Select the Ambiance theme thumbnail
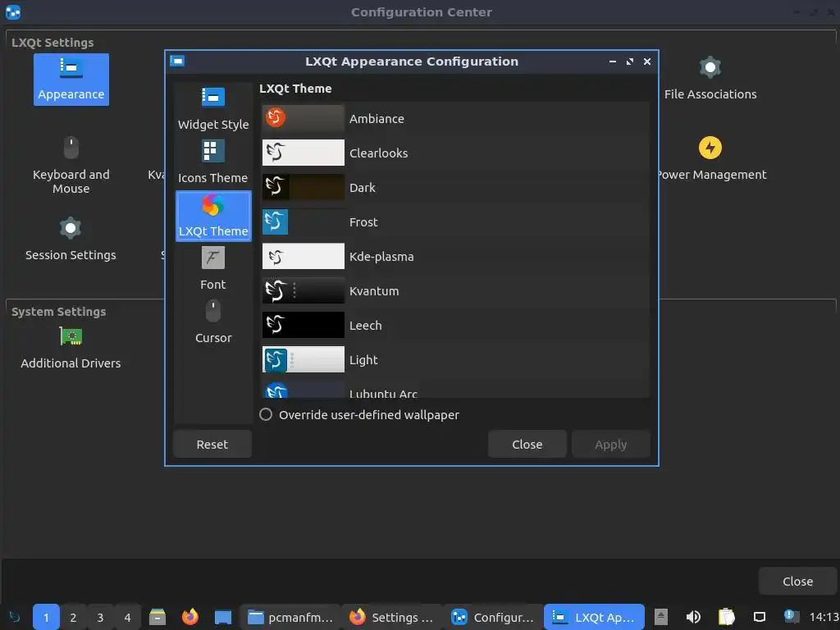This screenshot has width=840, height=630. (x=304, y=118)
